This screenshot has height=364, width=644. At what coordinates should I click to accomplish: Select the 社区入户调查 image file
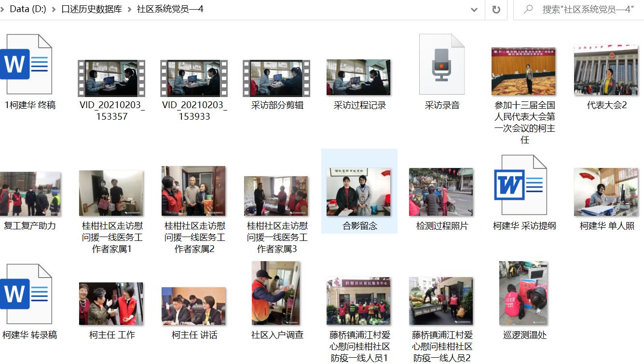coord(276,294)
